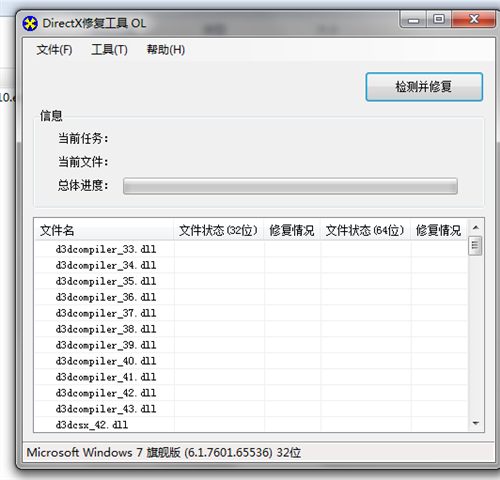The image size is (500, 480).
Task: Open the 帮助(H) menu
Action: (x=166, y=50)
